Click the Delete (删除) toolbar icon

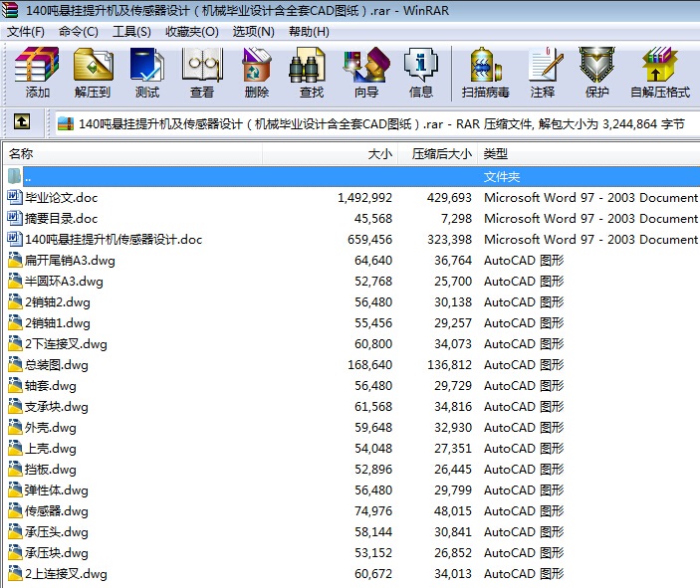coord(257,65)
